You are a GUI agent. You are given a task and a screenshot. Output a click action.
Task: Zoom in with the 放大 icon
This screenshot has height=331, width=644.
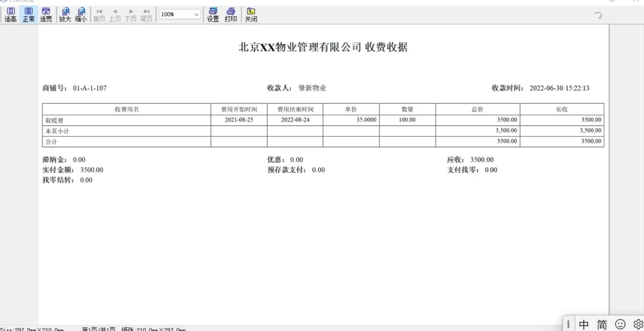[x=65, y=15]
